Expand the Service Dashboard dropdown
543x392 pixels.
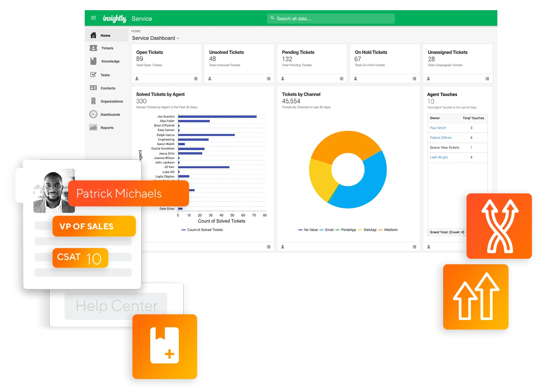[177, 38]
